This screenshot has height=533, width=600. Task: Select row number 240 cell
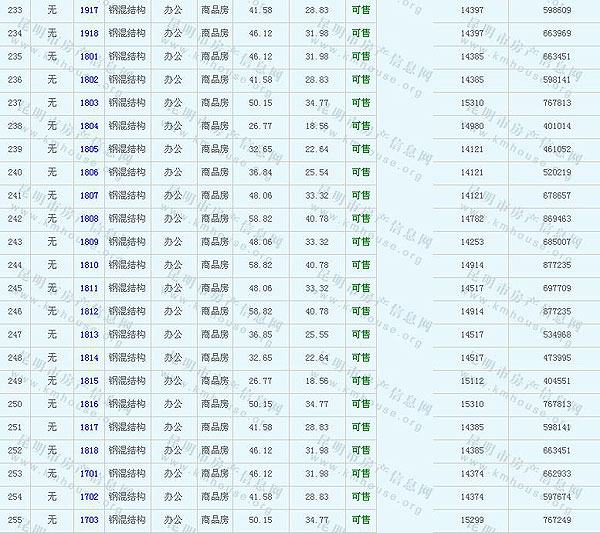pyautogui.click(x=14, y=172)
